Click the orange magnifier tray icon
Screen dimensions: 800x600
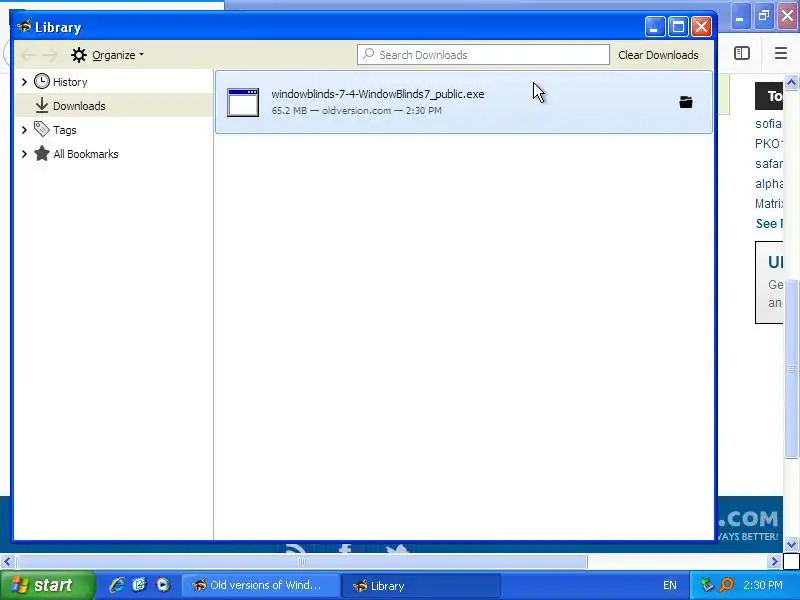pos(726,585)
